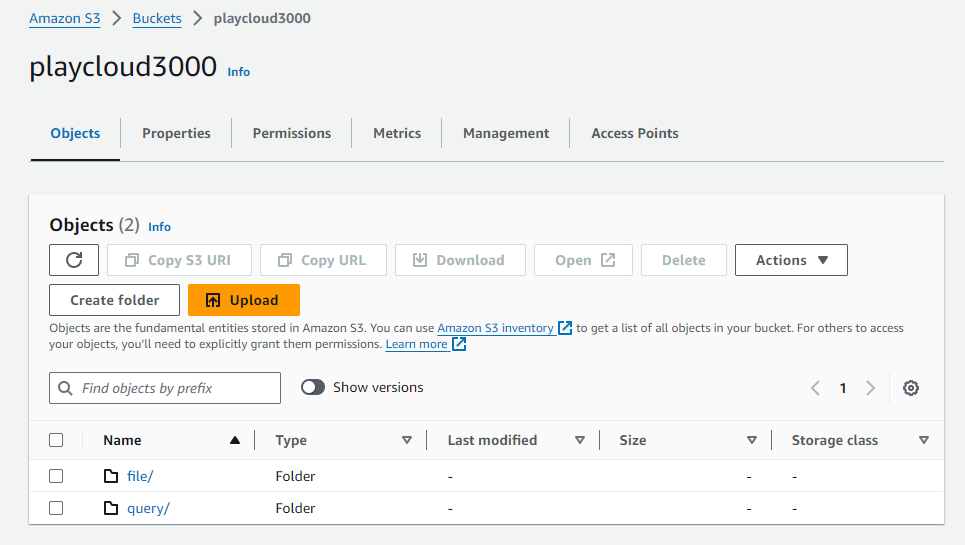Open the Management tab

pyautogui.click(x=506, y=133)
